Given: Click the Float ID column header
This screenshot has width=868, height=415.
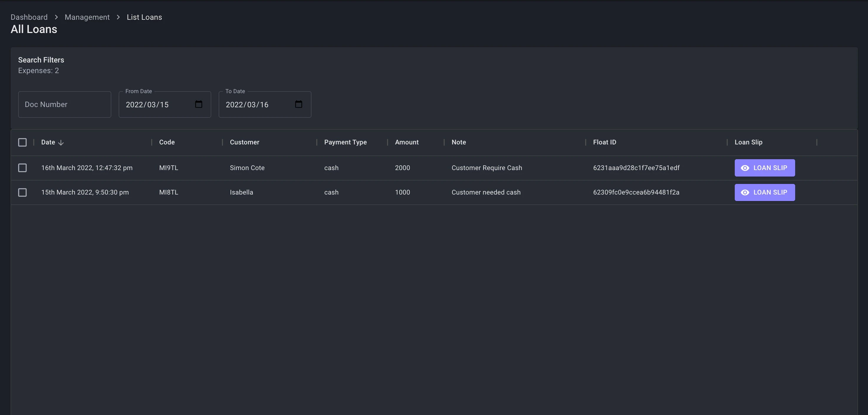Looking at the screenshot, I should click(604, 142).
